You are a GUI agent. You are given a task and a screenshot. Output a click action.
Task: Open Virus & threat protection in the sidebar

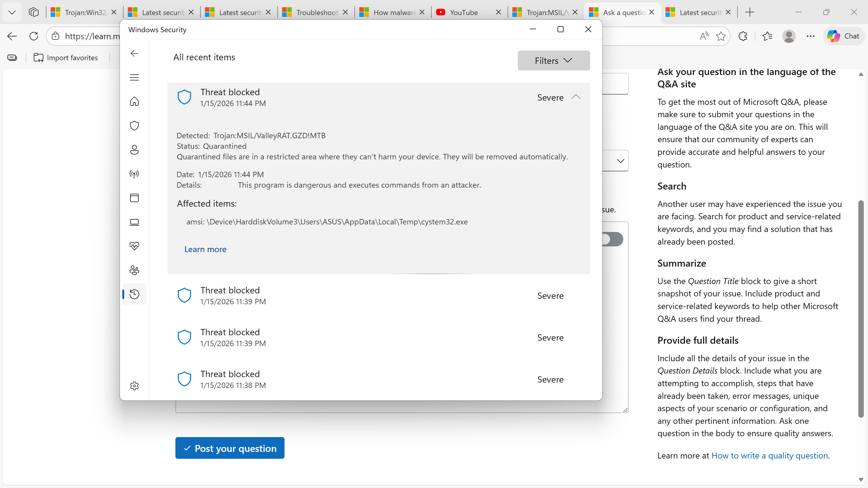coord(134,125)
